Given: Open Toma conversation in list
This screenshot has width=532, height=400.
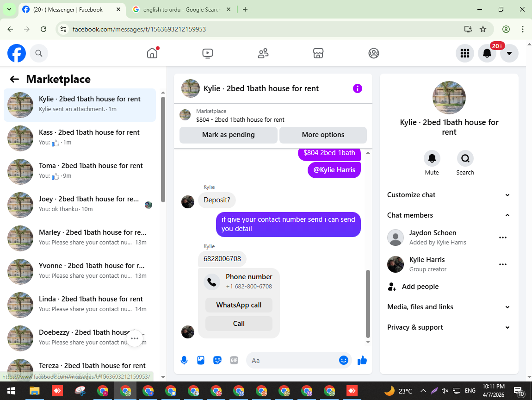Looking at the screenshot, I should (80, 171).
